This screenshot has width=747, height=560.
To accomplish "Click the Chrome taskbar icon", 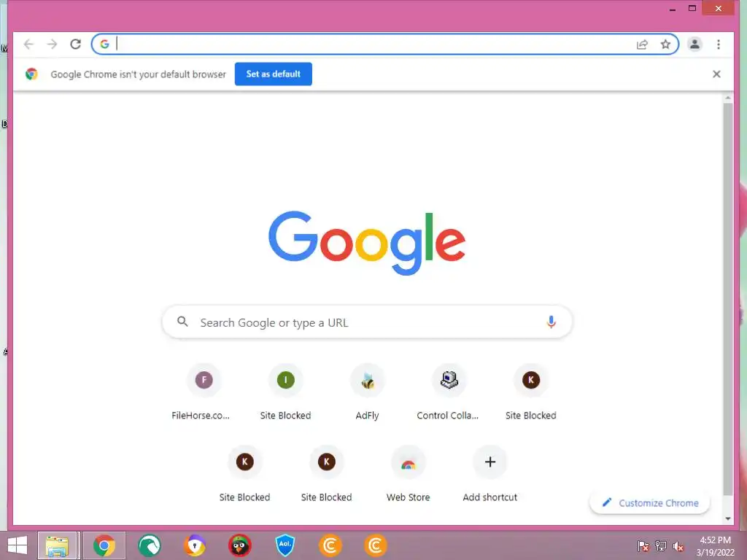I will point(104,545).
